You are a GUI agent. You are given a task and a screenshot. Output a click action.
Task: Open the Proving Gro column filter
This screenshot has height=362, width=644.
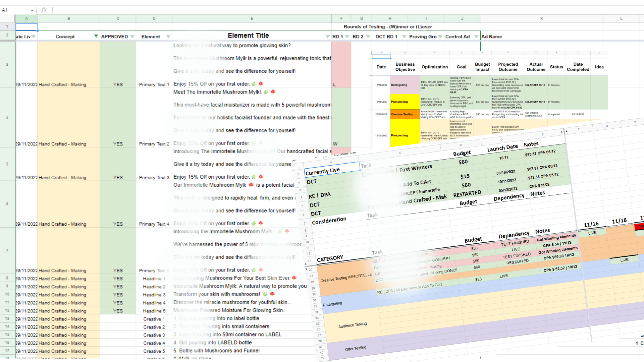click(x=440, y=37)
